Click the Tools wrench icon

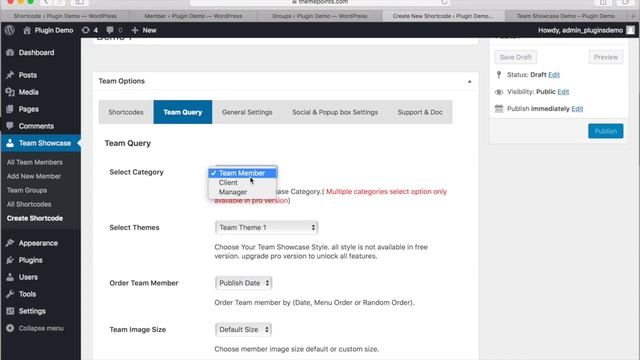[10, 294]
